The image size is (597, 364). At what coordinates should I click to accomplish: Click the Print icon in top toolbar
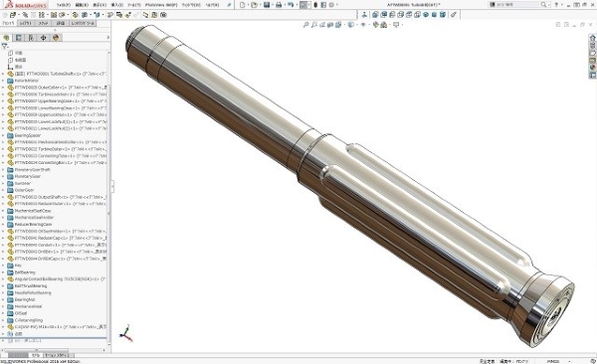[x=279, y=5]
